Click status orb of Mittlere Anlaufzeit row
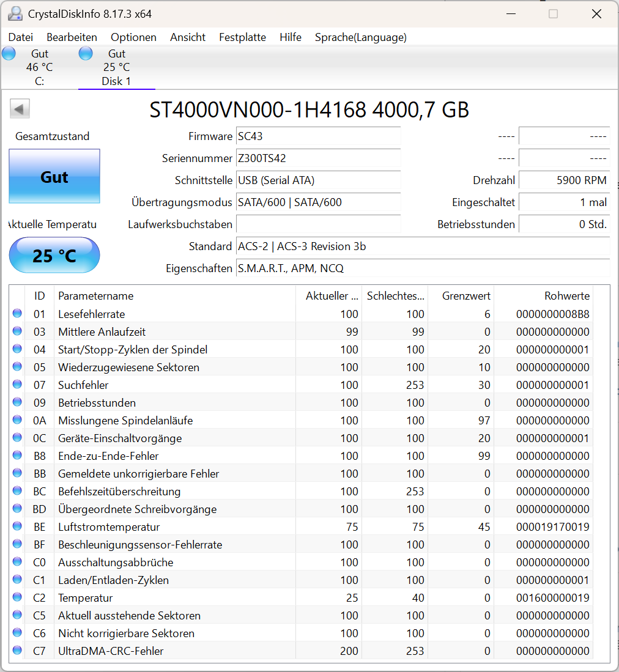 17,331
